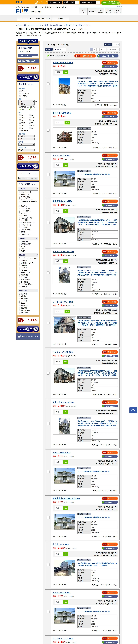Click the E-LIFE logo in header

click(22, 11)
